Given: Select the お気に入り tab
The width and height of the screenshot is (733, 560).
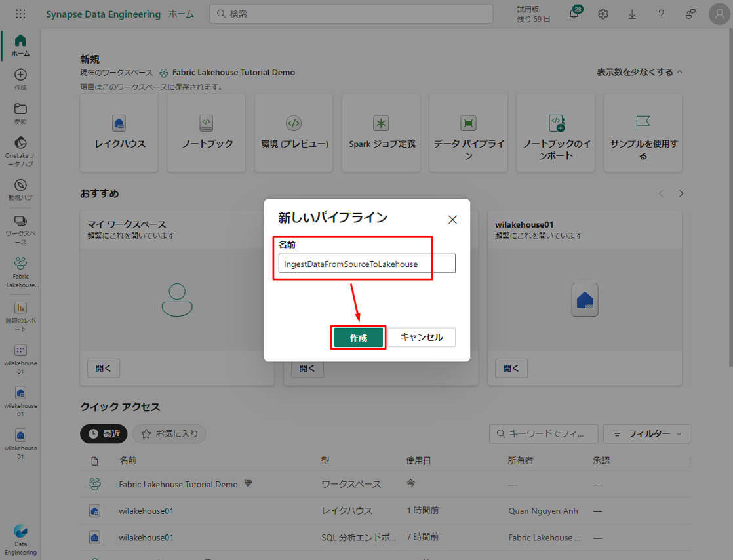Looking at the screenshot, I should click(x=170, y=433).
